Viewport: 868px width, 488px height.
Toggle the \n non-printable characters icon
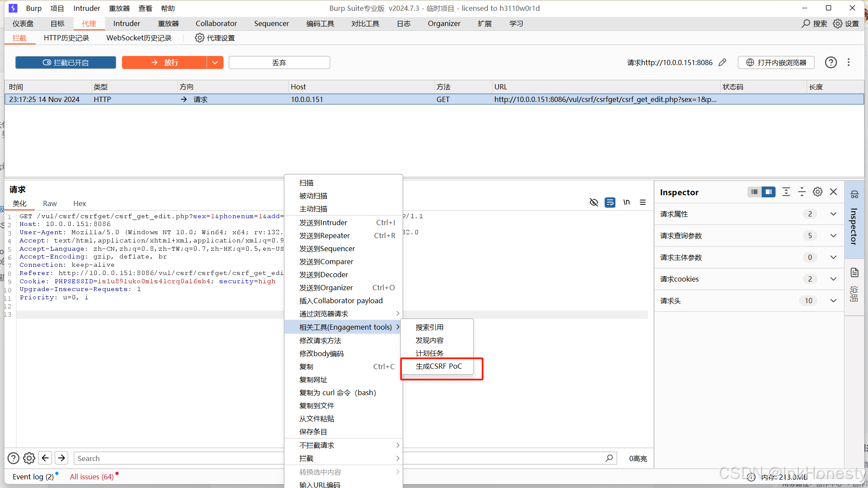[626, 202]
